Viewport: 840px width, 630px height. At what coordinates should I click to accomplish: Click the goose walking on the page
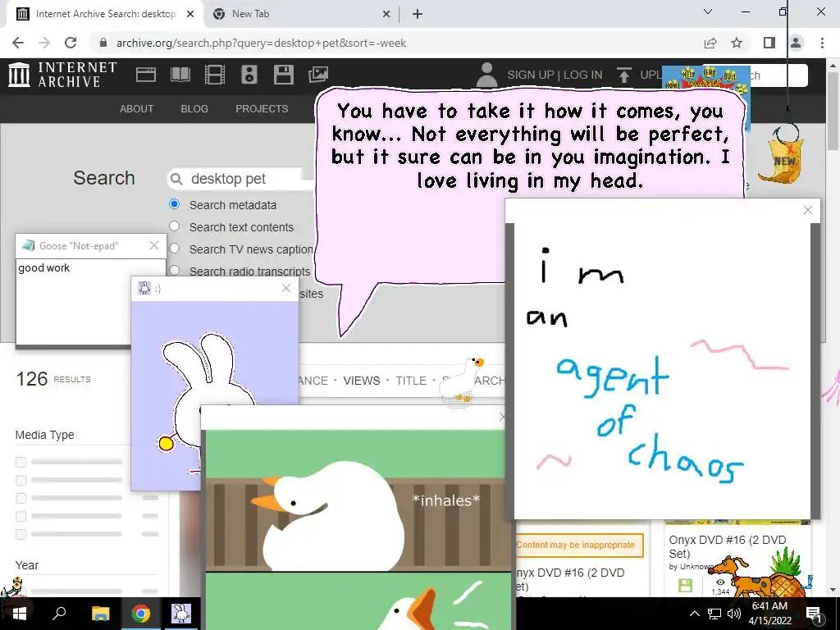click(462, 379)
